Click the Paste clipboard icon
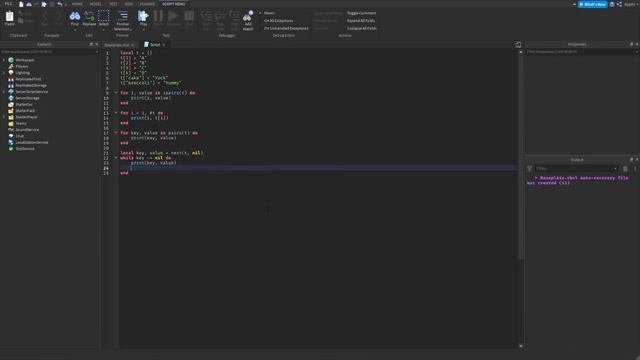The height and width of the screenshot is (360, 640). pos(9,17)
